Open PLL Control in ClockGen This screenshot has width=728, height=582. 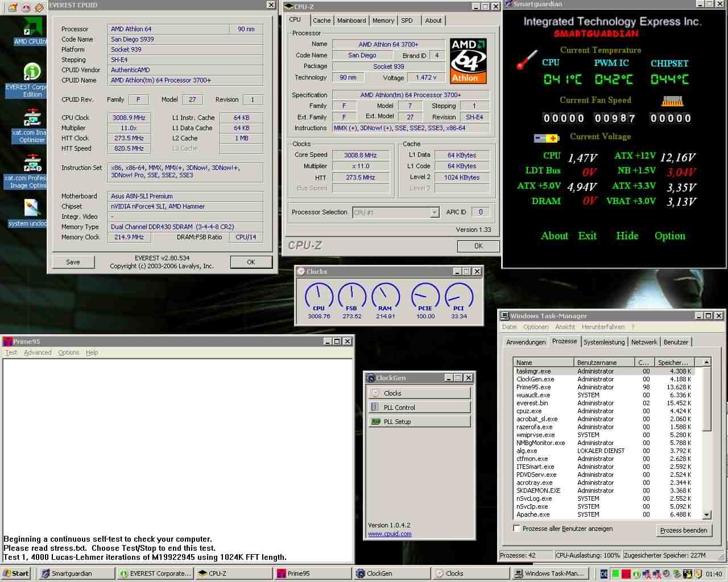coord(419,408)
